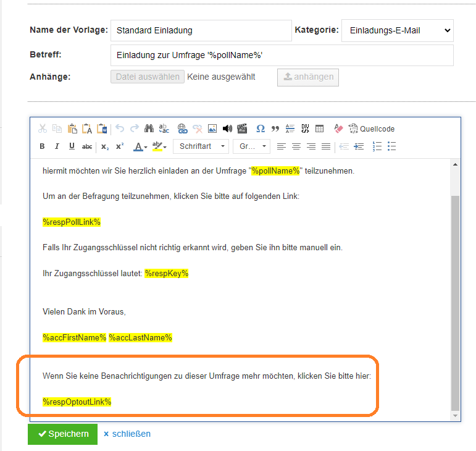Toggle strikethrough formatting
476x451 pixels.
[87, 146]
